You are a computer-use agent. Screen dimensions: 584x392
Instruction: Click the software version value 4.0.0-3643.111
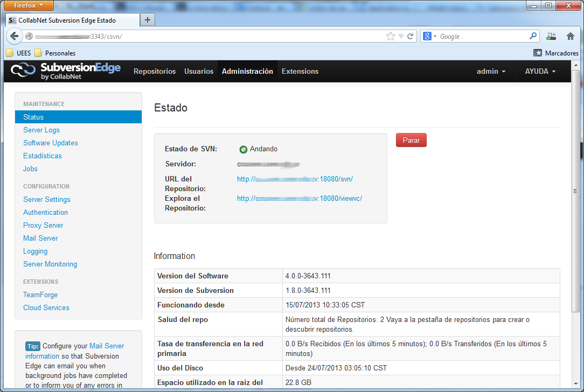[x=308, y=276]
